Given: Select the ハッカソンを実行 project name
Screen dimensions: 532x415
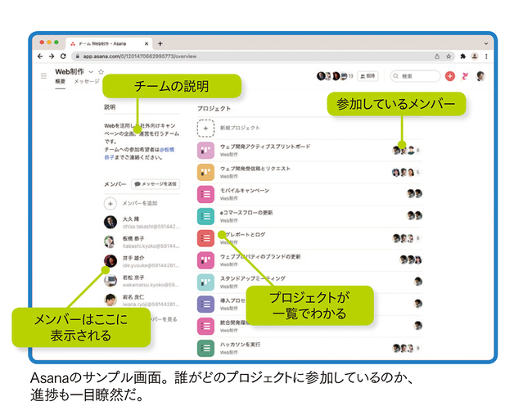Looking at the screenshot, I should coord(240,345).
